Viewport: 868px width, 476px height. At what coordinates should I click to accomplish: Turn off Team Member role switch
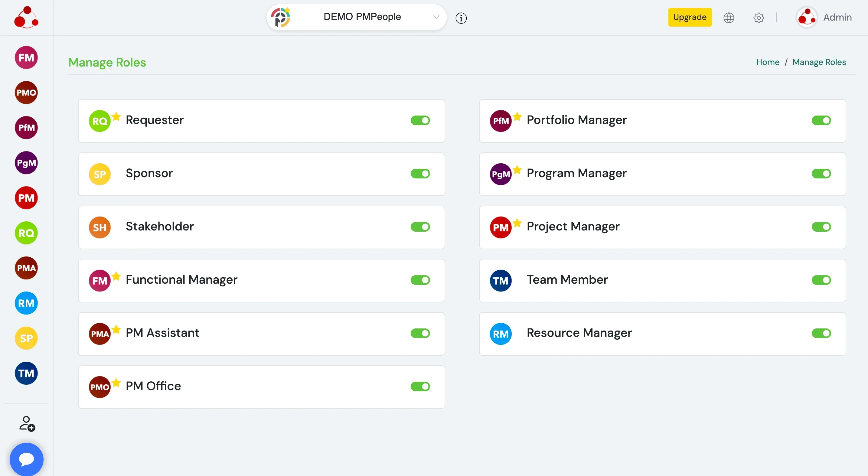[821, 280]
